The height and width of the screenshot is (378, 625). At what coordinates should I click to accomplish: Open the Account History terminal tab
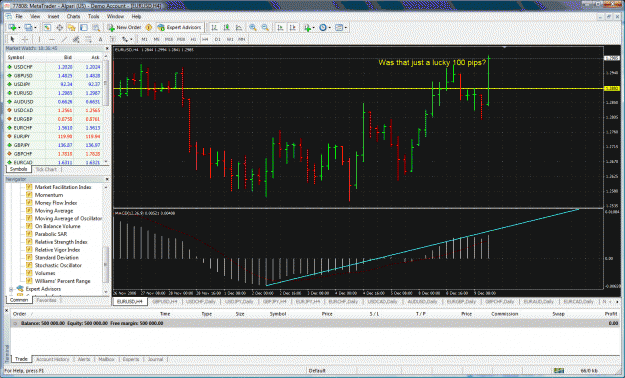[x=53, y=359]
